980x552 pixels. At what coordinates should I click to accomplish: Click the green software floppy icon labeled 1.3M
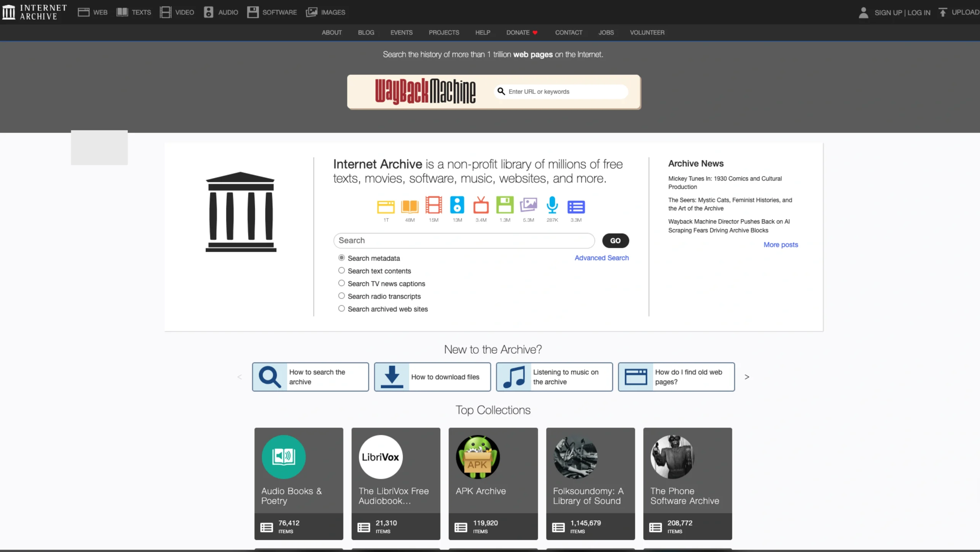505,205
